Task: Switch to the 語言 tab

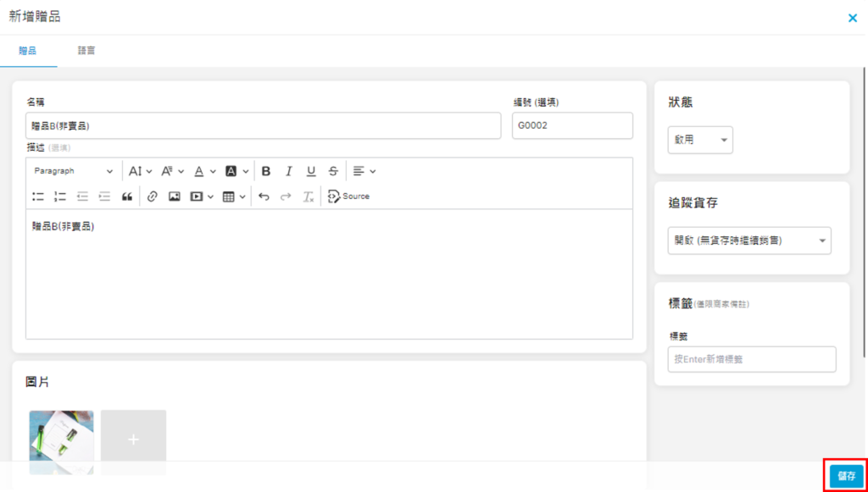Action: point(86,51)
